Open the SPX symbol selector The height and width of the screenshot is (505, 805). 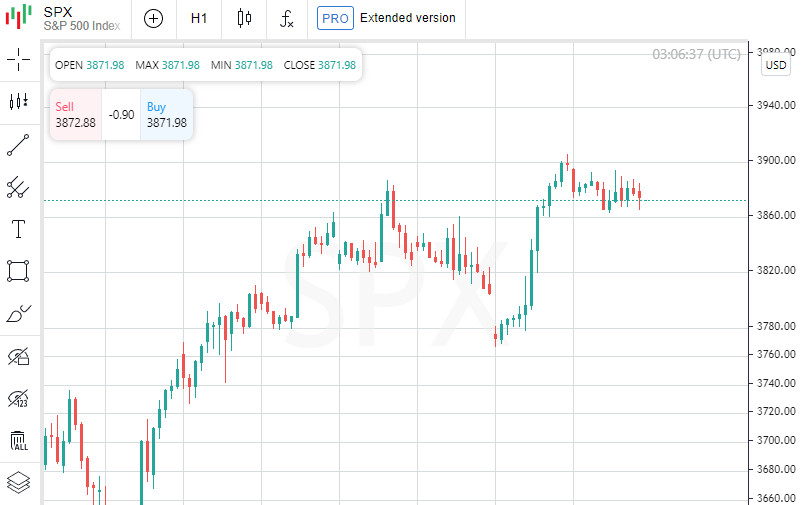(82, 19)
